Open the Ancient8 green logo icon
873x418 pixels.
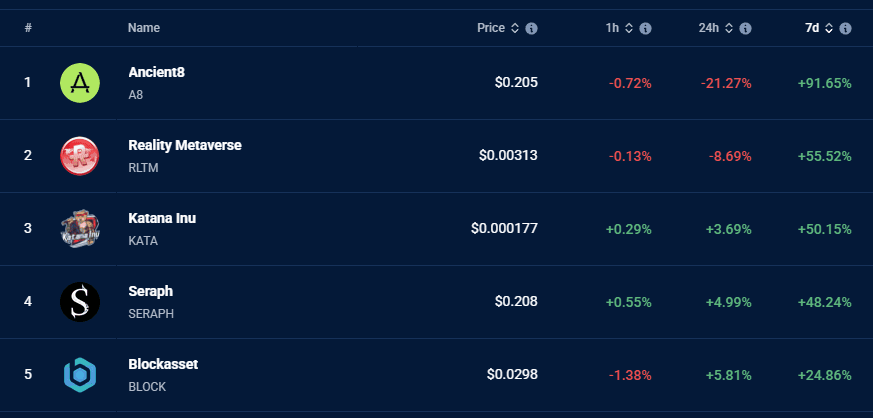pos(80,83)
